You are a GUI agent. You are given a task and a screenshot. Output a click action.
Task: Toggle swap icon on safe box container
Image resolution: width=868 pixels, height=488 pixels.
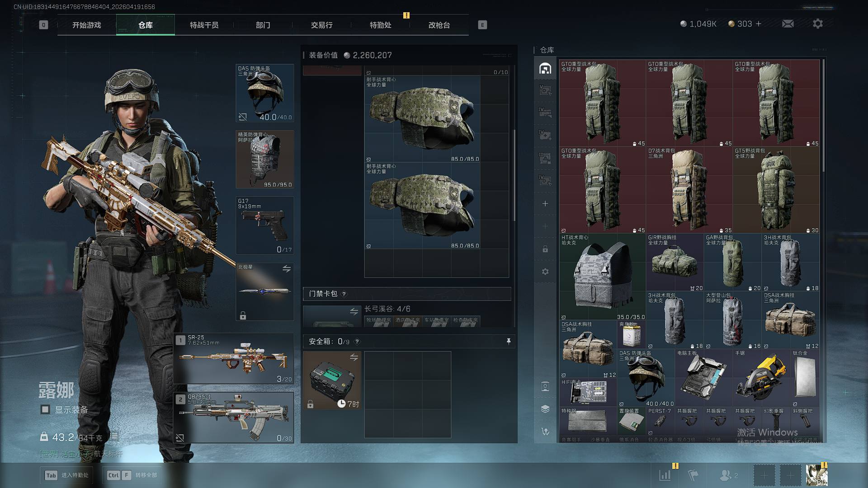click(x=354, y=357)
